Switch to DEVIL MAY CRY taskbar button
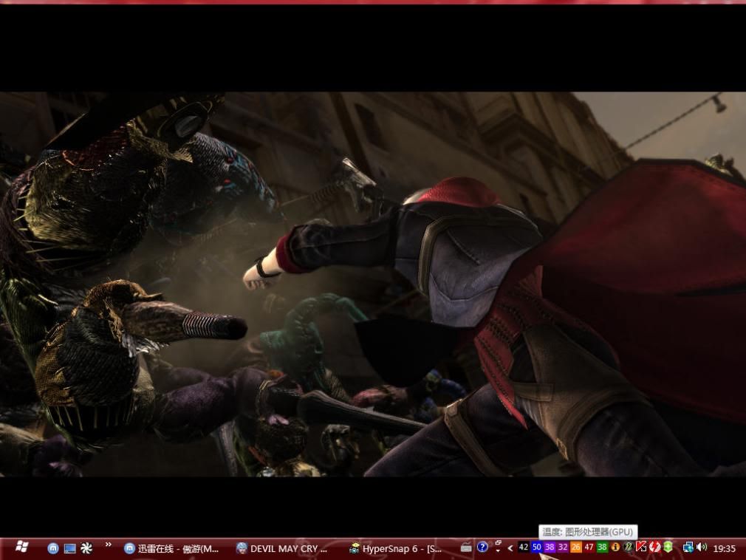746x560 pixels. click(283, 549)
